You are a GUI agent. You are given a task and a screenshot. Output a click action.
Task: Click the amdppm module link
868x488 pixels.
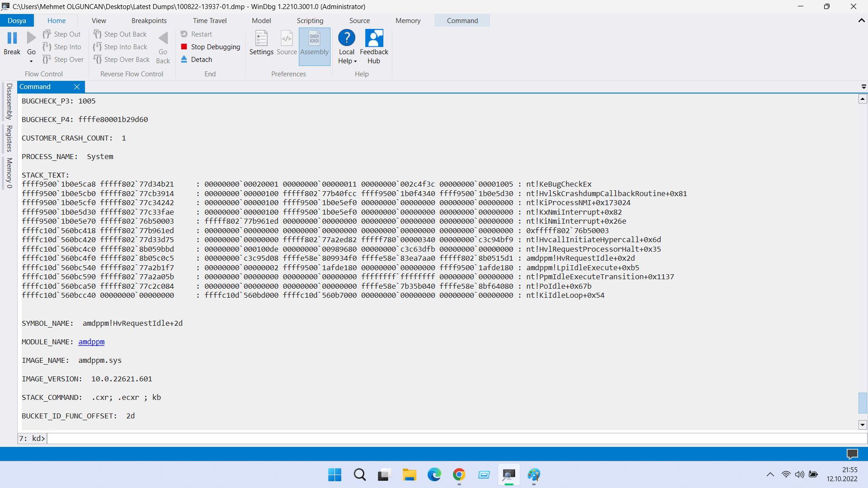[x=91, y=342]
